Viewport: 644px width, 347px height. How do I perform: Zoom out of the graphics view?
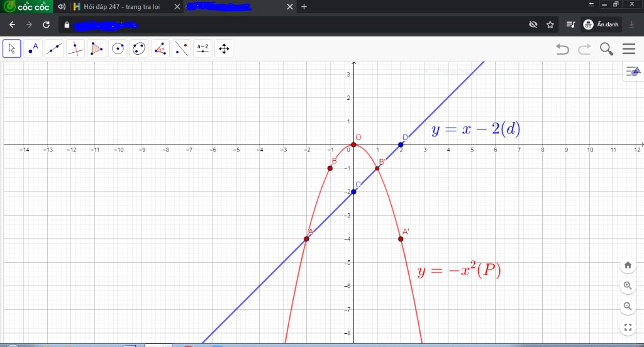[628, 306]
